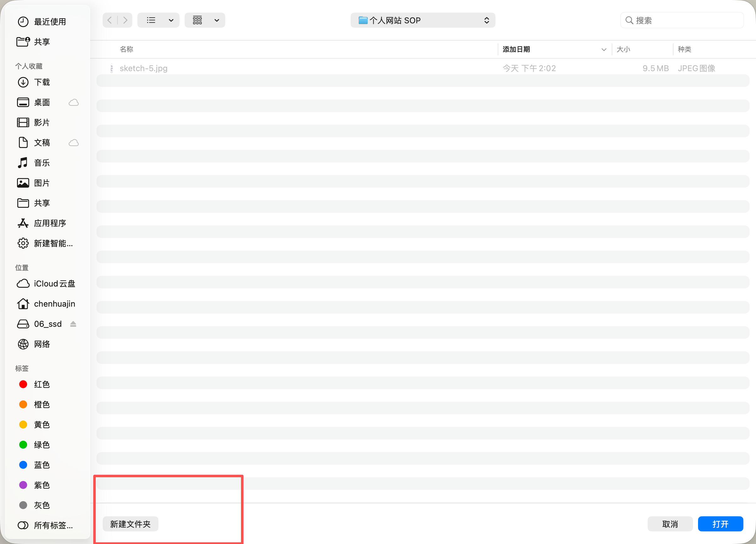Go forward with the right chevron
Viewport: 756px width, 544px height.
125,20
